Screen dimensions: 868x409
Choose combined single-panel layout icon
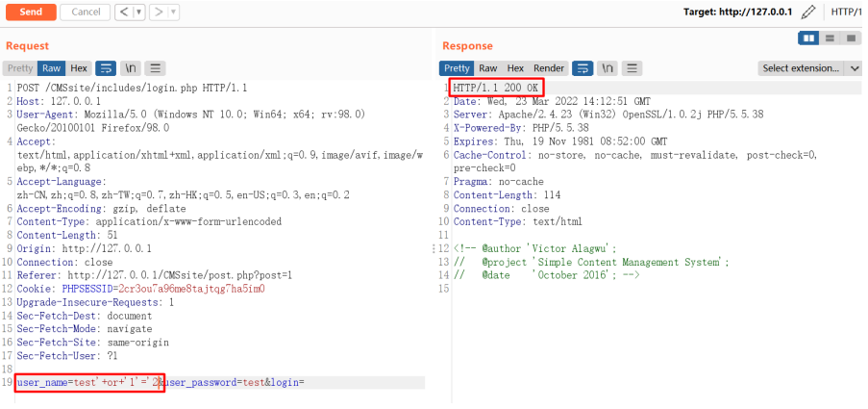[x=851, y=38]
